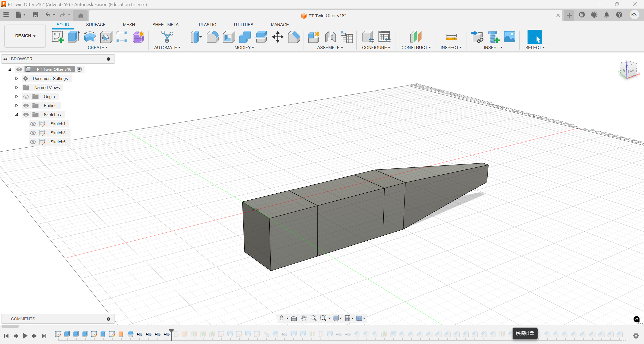Switch to the SHEET METAL tab
The image size is (644, 344).
point(167,25)
